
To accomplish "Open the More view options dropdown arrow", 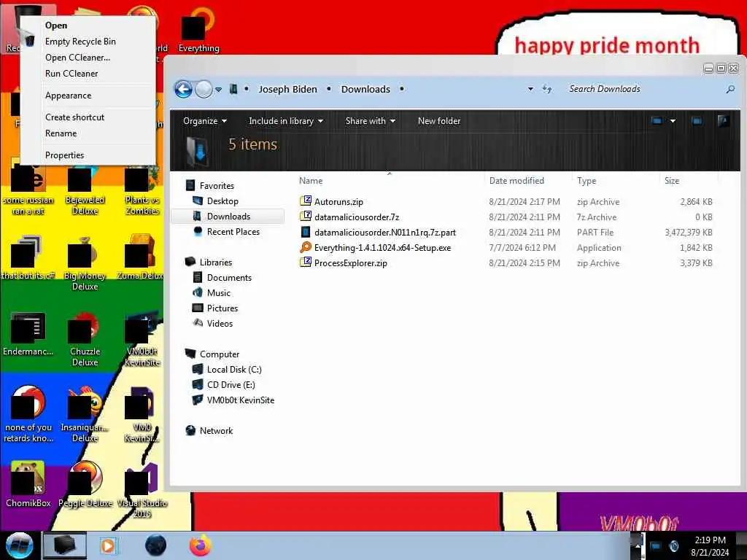I will [x=673, y=121].
